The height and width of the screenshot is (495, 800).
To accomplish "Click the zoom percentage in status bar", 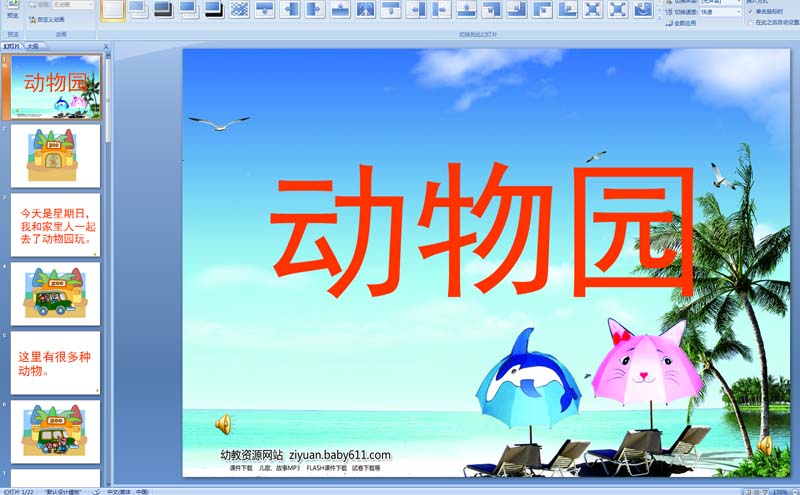I will tap(780, 492).
